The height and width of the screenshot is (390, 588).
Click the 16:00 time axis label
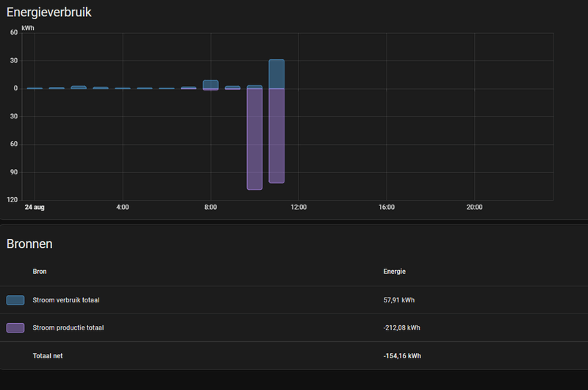387,208
